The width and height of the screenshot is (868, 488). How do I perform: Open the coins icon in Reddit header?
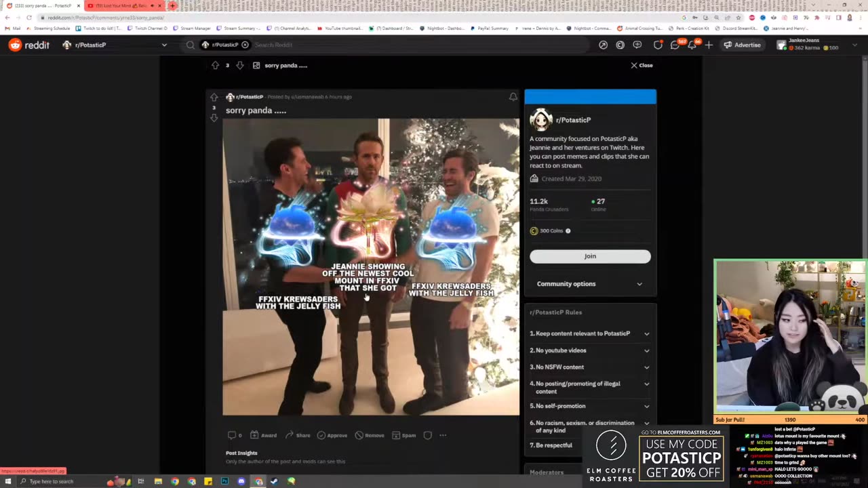click(x=620, y=45)
